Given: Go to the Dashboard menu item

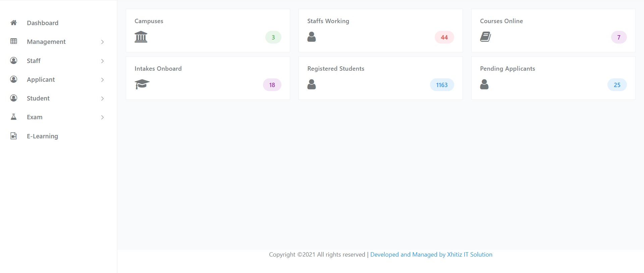Looking at the screenshot, I should tap(43, 23).
